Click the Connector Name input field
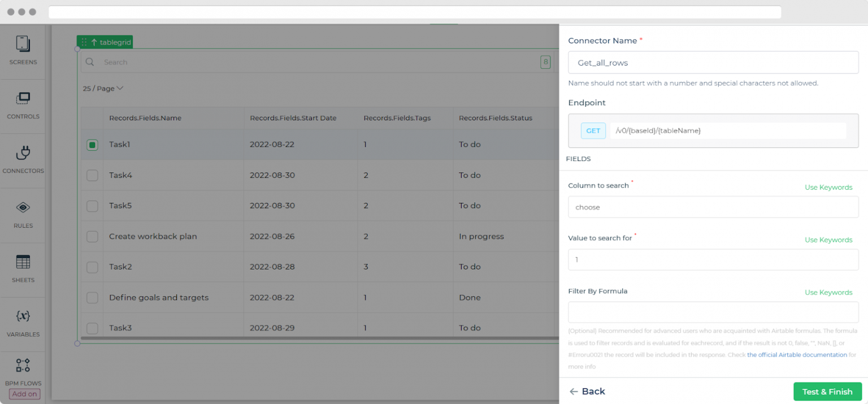Image resolution: width=868 pixels, height=404 pixels. click(x=713, y=63)
